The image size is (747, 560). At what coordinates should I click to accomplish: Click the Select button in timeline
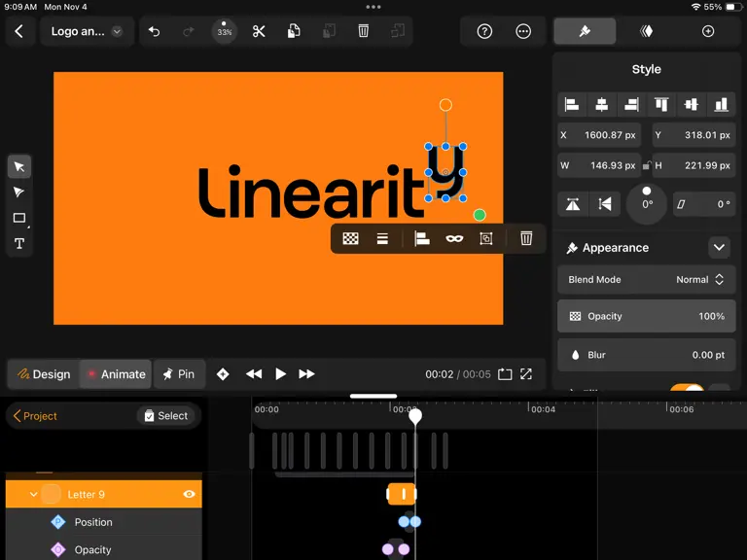[165, 416]
